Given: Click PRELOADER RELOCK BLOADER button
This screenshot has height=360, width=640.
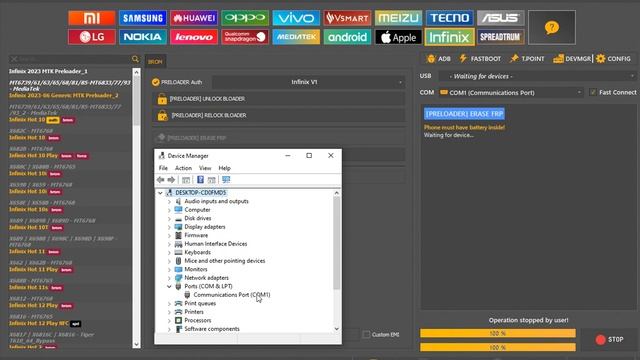Looking at the screenshot, I should (x=280, y=116).
